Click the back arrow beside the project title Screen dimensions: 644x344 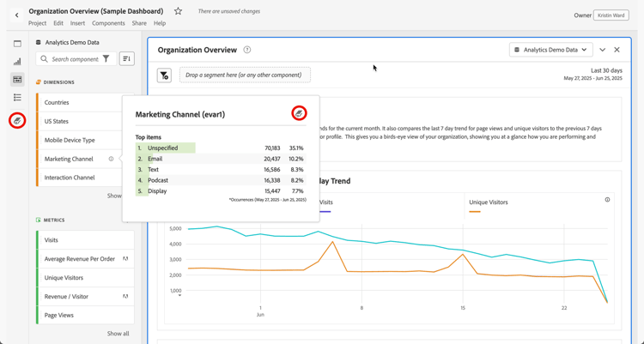coord(16,15)
